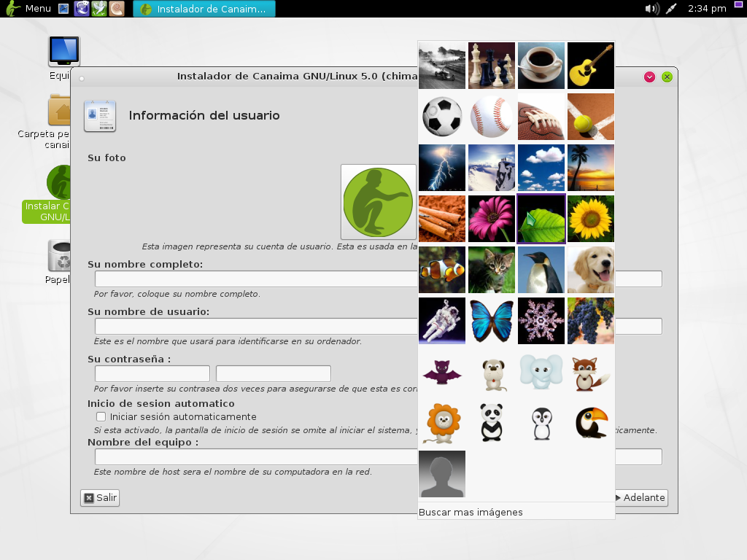Select the cartoon elephant avatar

click(x=541, y=372)
